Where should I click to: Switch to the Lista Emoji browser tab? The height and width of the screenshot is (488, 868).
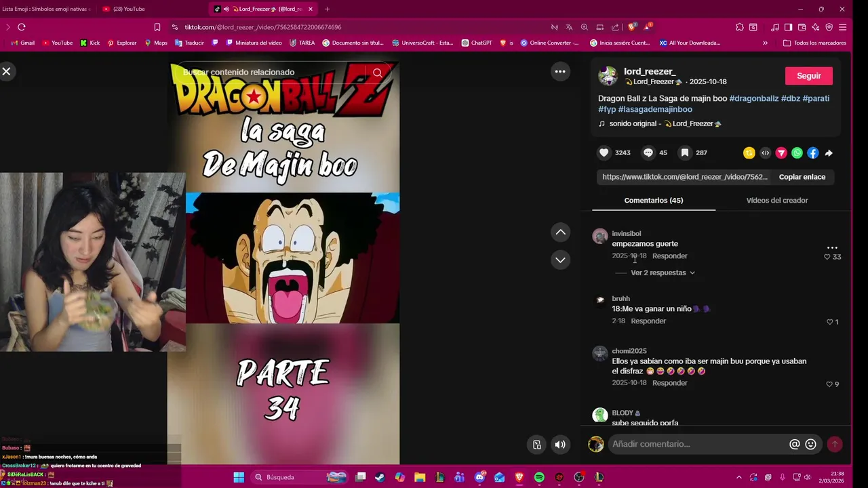click(46, 9)
